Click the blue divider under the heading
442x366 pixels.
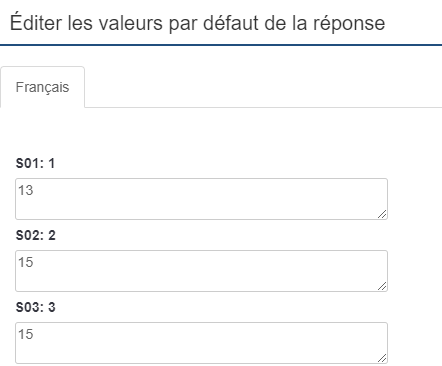point(221,45)
